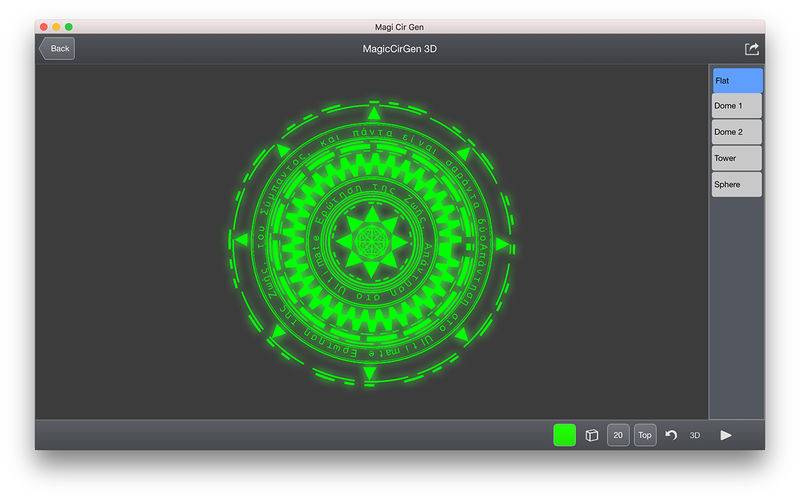The width and height of the screenshot is (800, 500).
Task: Go back using the Back button
Action: tap(57, 49)
